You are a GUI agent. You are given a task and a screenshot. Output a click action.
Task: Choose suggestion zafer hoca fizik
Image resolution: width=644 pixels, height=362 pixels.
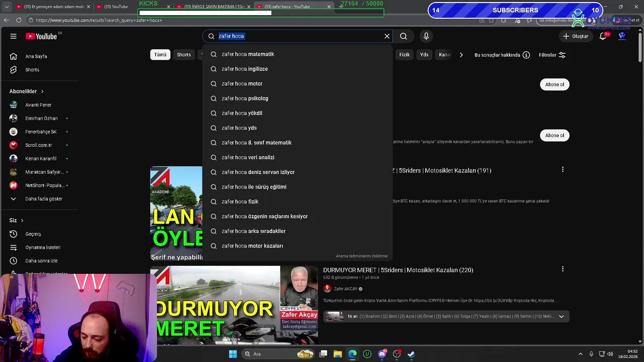297,202
